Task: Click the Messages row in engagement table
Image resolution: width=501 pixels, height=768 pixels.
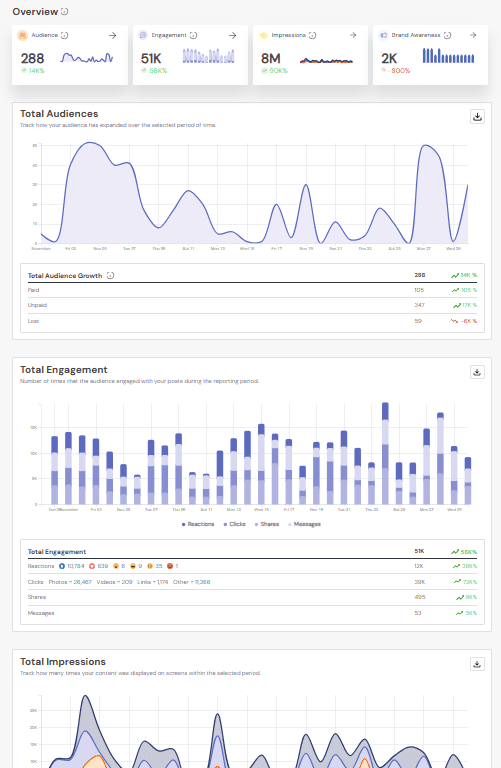Action: coord(252,613)
